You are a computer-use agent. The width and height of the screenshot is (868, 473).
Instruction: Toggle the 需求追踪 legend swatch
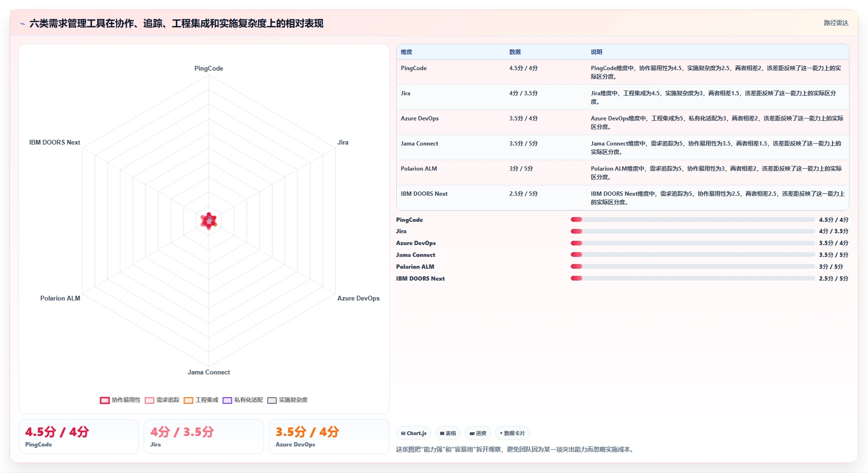(x=149, y=400)
